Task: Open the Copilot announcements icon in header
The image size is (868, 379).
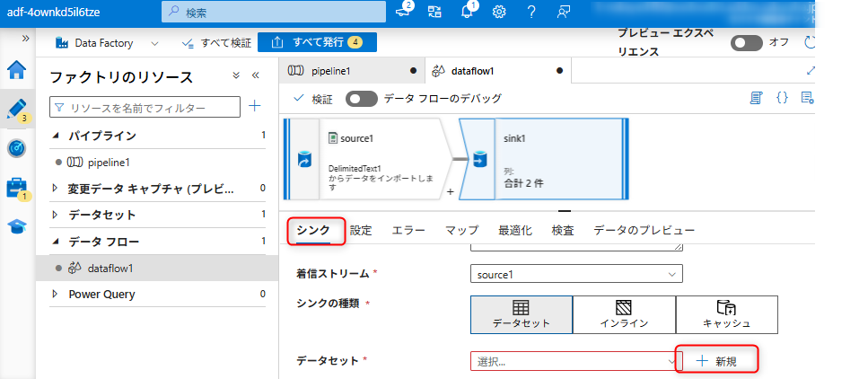Action: point(405,12)
